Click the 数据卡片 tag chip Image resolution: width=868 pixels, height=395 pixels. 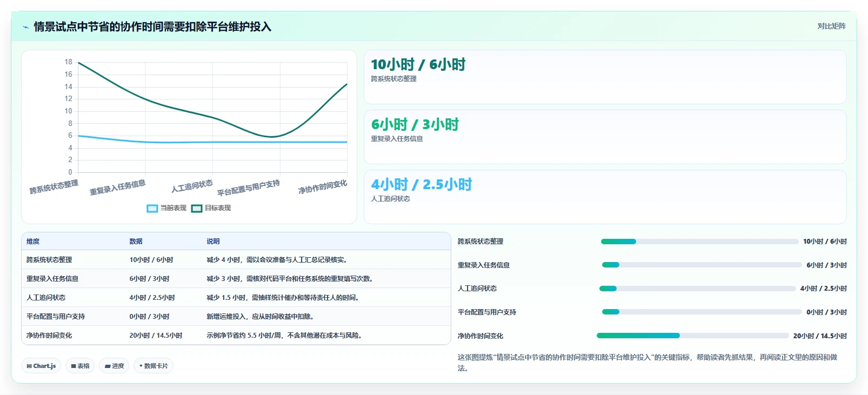click(153, 366)
